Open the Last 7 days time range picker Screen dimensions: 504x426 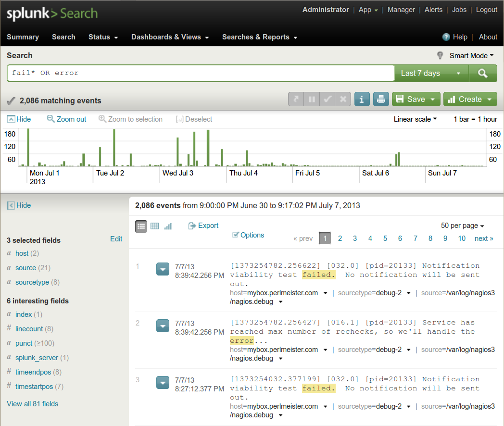[432, 73]
